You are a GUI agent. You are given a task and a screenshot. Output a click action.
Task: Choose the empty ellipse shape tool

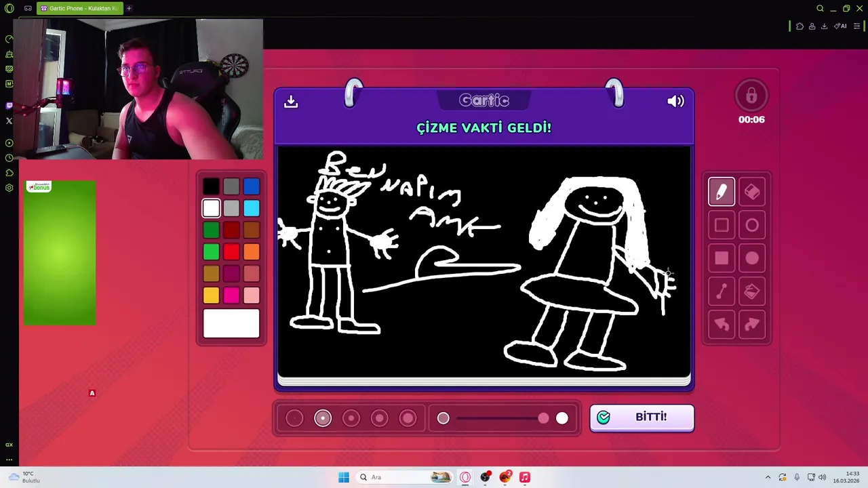(x=752, y=225)
